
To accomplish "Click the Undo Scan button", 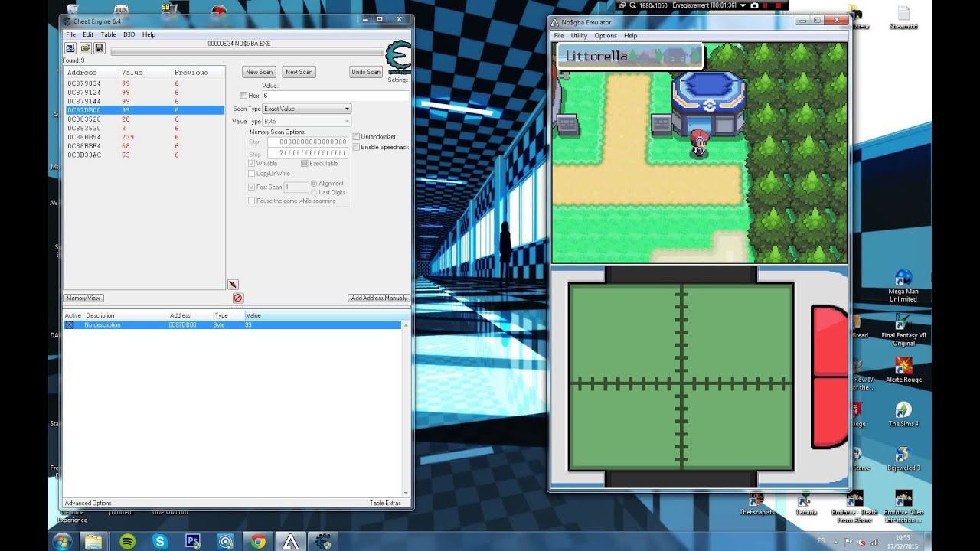I will (366, 72).
